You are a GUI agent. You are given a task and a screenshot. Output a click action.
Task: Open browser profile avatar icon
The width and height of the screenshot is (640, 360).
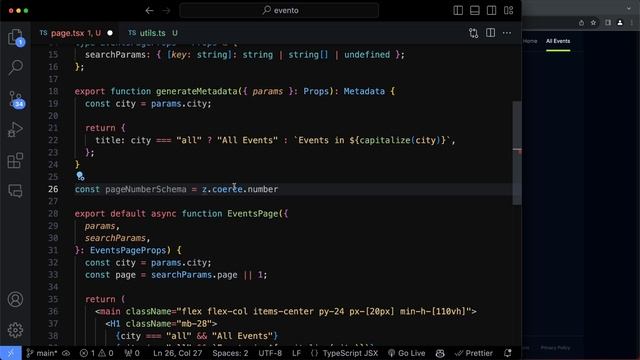pos(620,23)
